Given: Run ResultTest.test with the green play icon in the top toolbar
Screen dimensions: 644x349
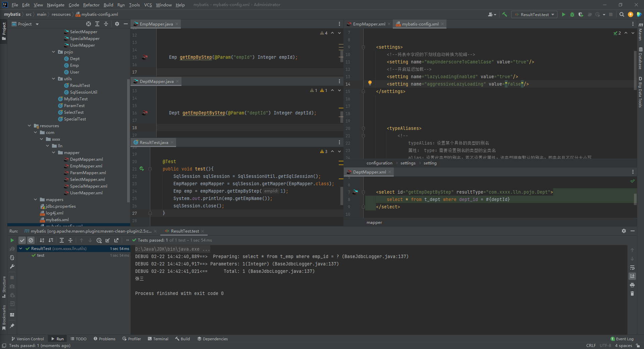Looking at the screenshot, I should [563, 14].
